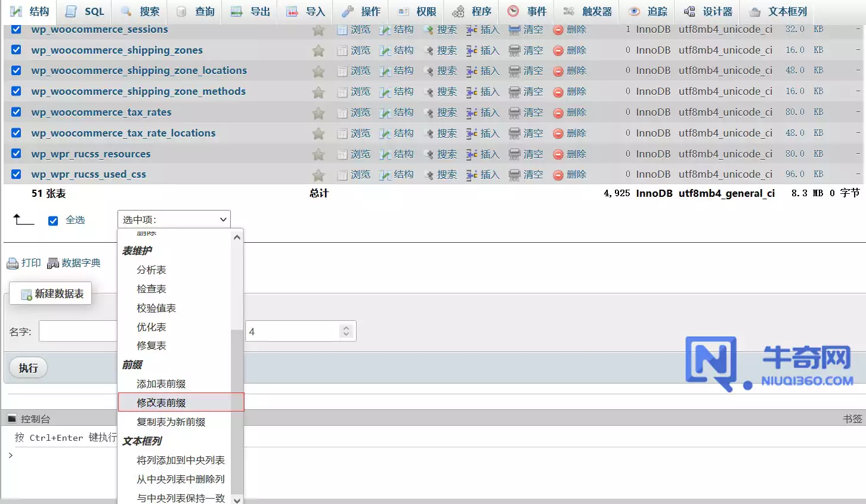Viewport: 866px width, 504px height.
Task: Deselect the wp_wpr_rucss_used_css table checkbox
Action: [16, 174]
